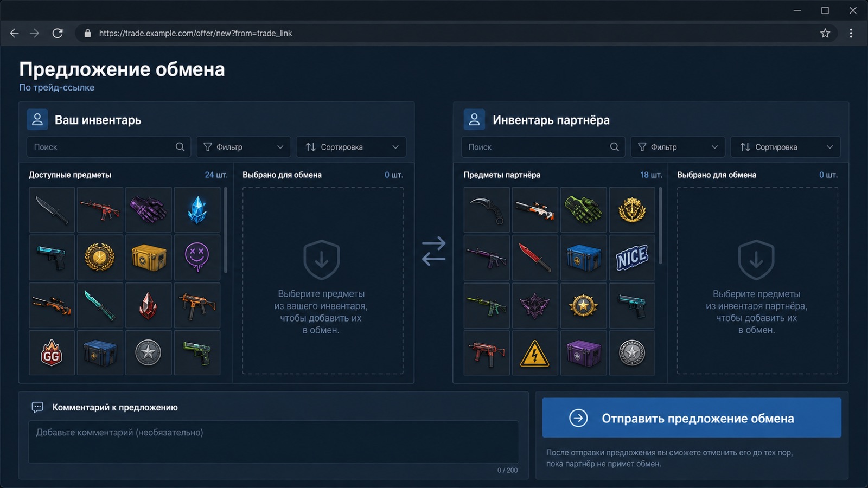Click the partner inventory scrollbar
Viewport: 868px width, 488px height.
660,226
